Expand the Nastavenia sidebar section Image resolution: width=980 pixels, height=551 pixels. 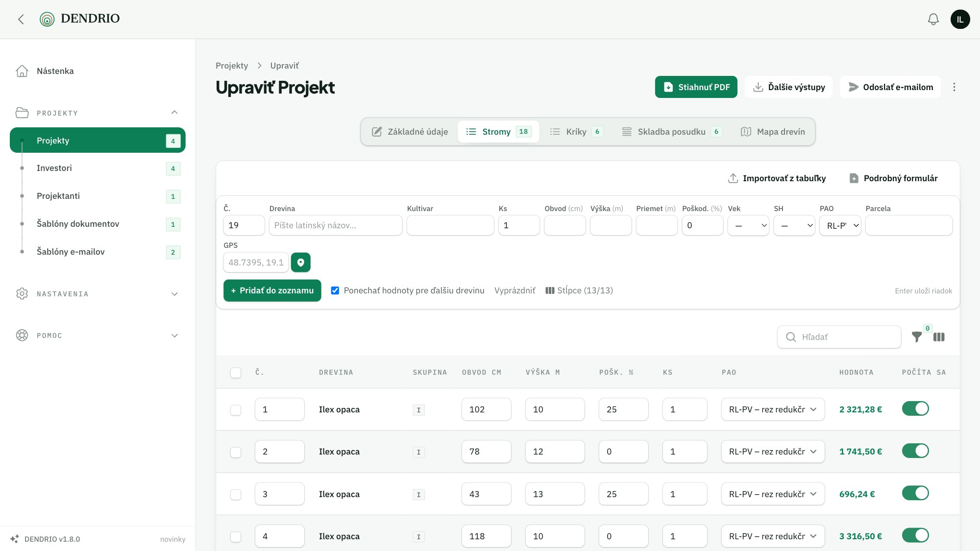coord(174,294)
